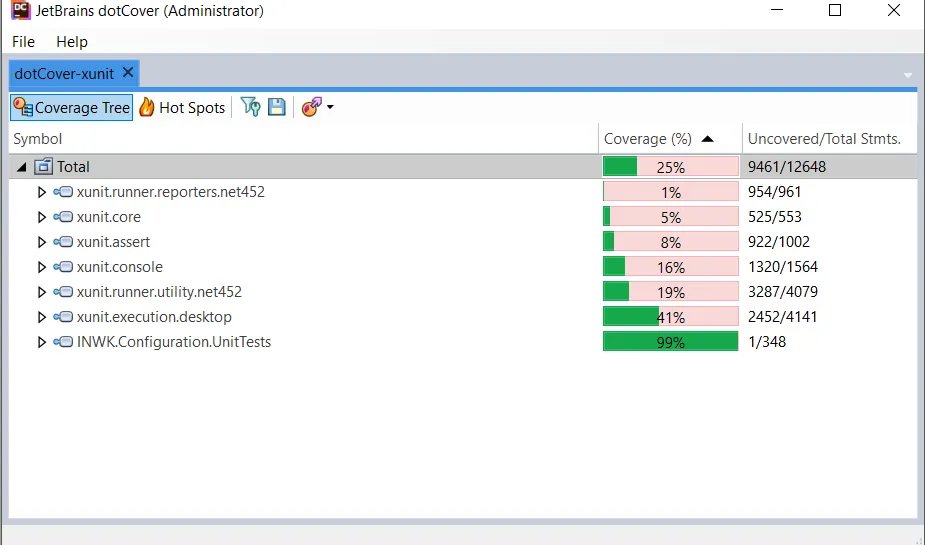Click the Total root folder icon
This screenshot has width=925, height=545.
(43, 167)
